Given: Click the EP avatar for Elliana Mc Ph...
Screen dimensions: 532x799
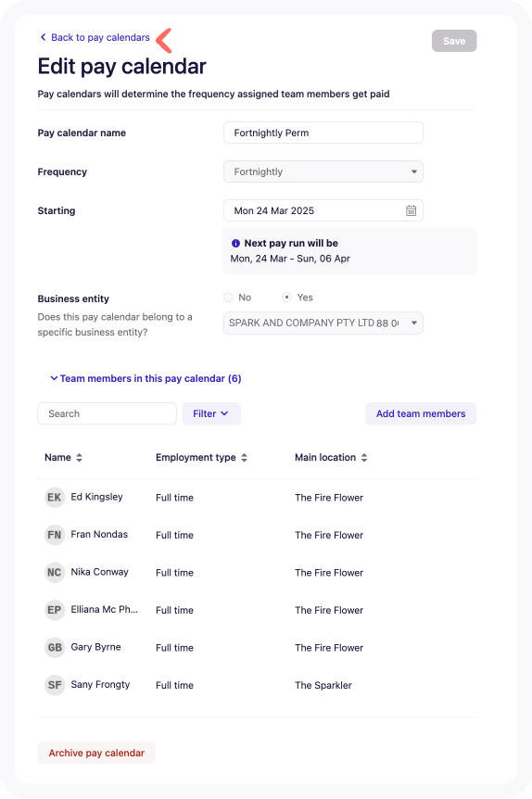Looking at the screenshot, I should [55, 610].
